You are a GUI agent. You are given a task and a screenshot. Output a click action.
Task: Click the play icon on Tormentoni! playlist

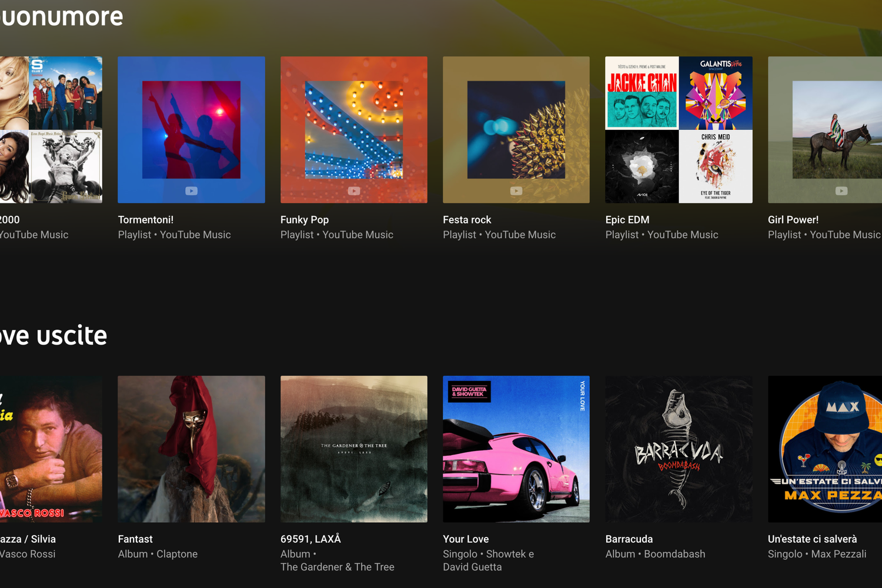pos(191,191)
